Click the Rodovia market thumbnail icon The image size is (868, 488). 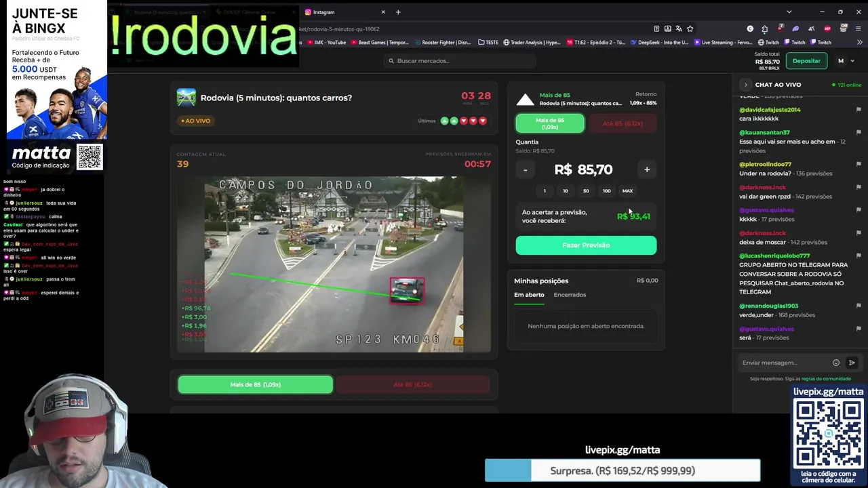click(x=186, y=98)
